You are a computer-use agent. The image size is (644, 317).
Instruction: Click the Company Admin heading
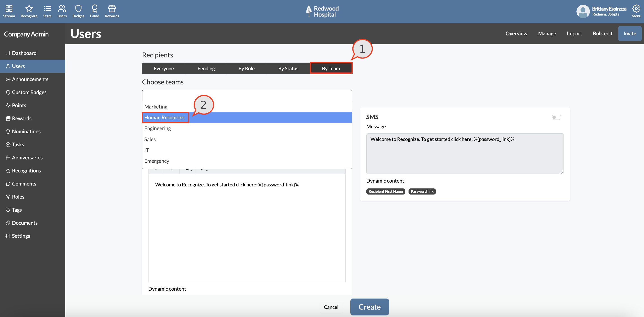(x=26, y=34)
